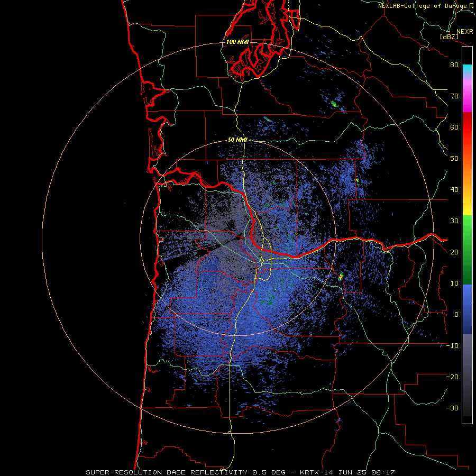Click the positive 10 value on the dBZ scale
Viewport: 476px width, 476px height.
[454, 283]
